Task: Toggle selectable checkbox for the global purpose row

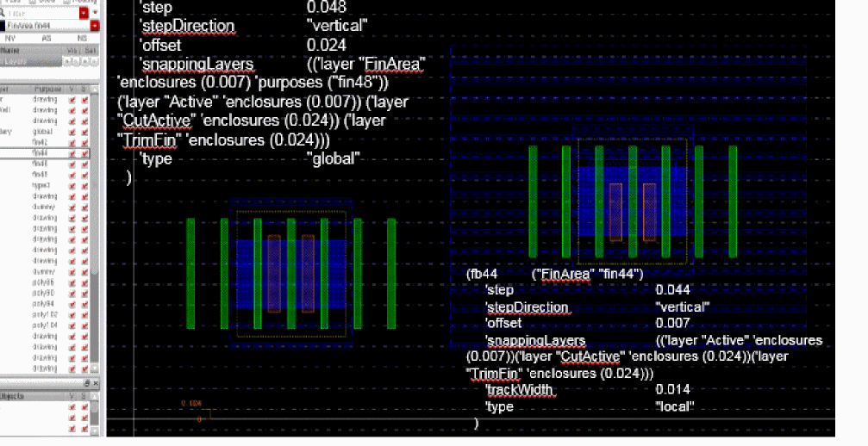Action: tap(84, 132)
